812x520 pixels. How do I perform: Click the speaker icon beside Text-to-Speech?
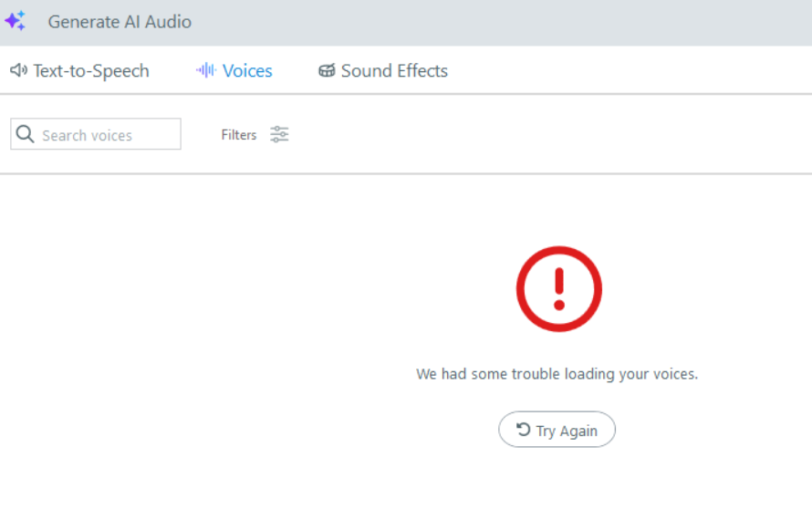[x=18, y=71]
